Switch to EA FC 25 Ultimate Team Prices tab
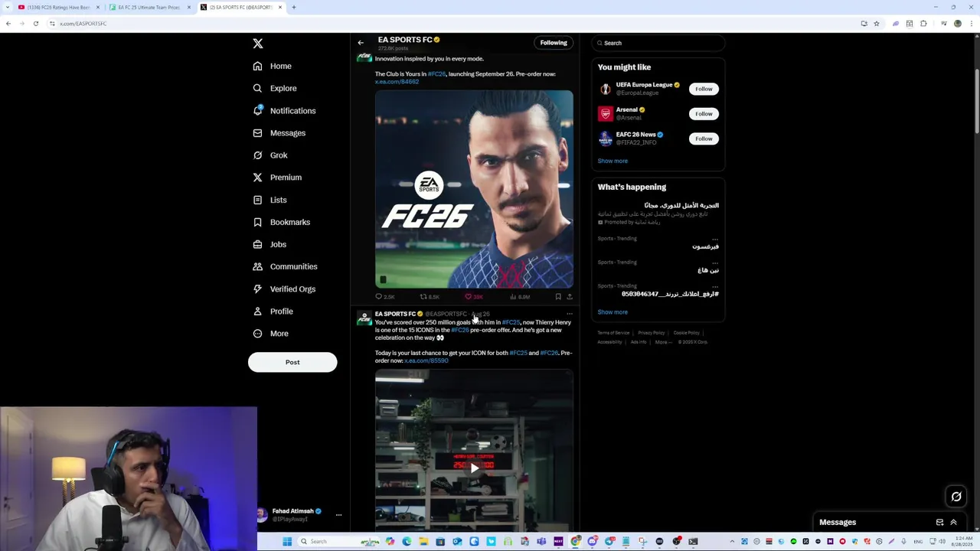This screenshot has height=551, width=980. click(x=149, y=7)
